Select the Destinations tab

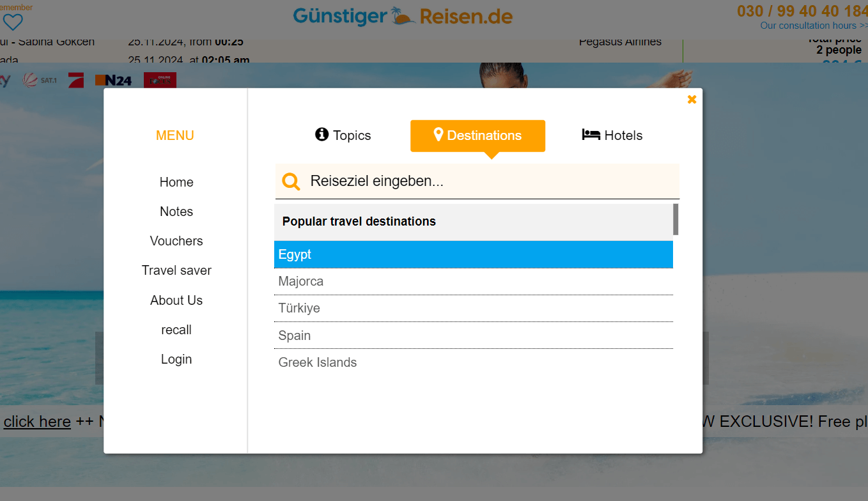coord(477,135)
